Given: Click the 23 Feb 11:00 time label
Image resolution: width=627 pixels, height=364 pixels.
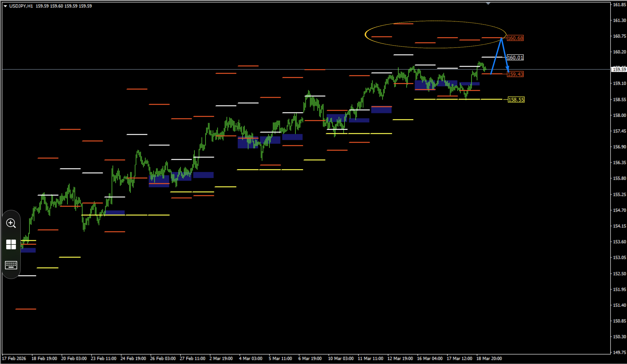Looking at the screenshot, I should click(x=104, y=358).
